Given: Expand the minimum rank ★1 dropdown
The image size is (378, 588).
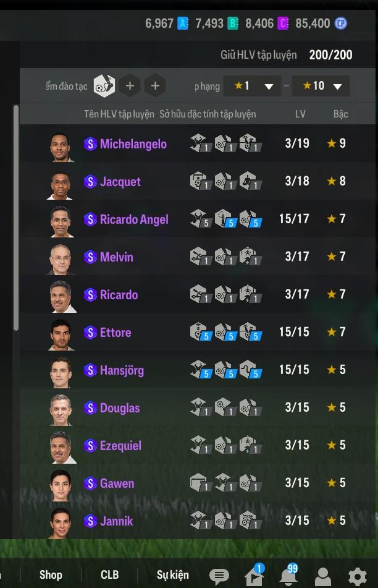Looking at the screenshot, I should click(x=252, y=86).
